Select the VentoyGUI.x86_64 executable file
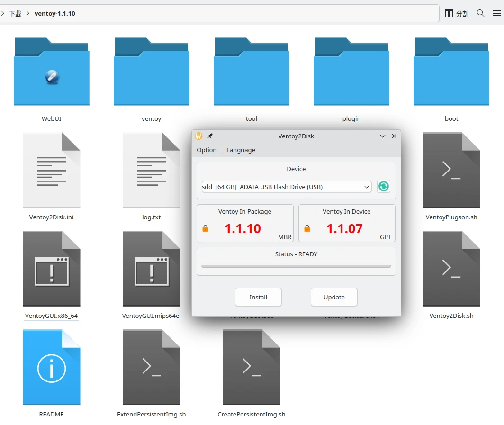 tap(52, 269)
